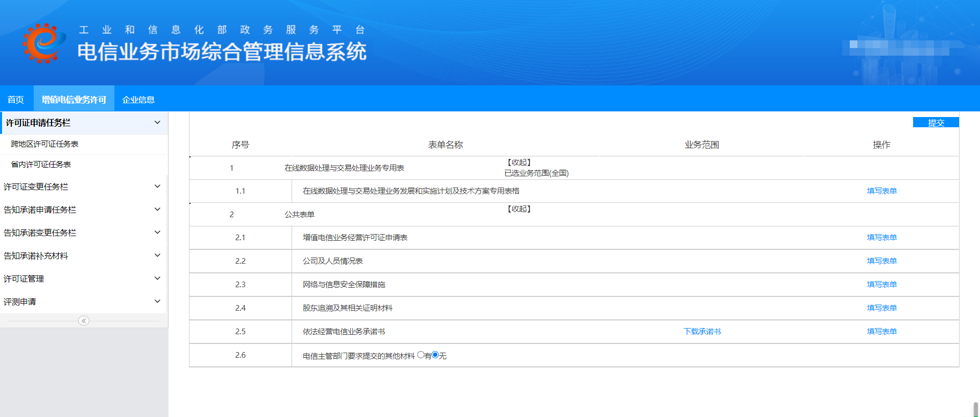This screenshot has height=417, width=980.
Task: Click 评测申请 sidebar label
Action: click(20, 302)
